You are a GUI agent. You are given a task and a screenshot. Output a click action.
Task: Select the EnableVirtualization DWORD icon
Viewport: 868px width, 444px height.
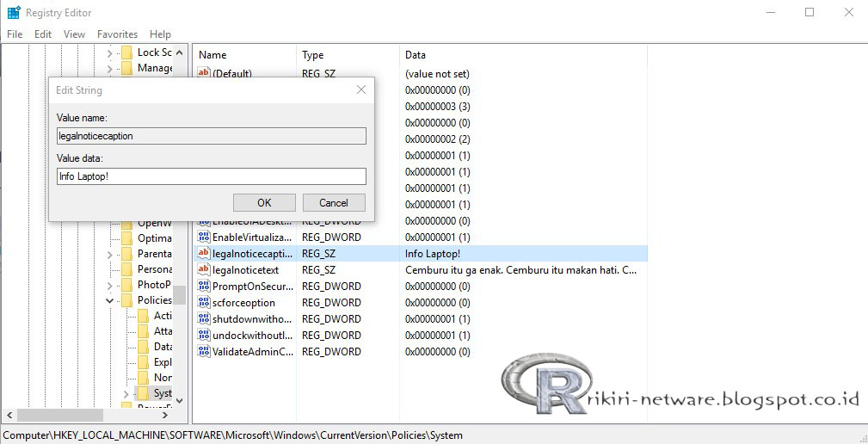204,237
